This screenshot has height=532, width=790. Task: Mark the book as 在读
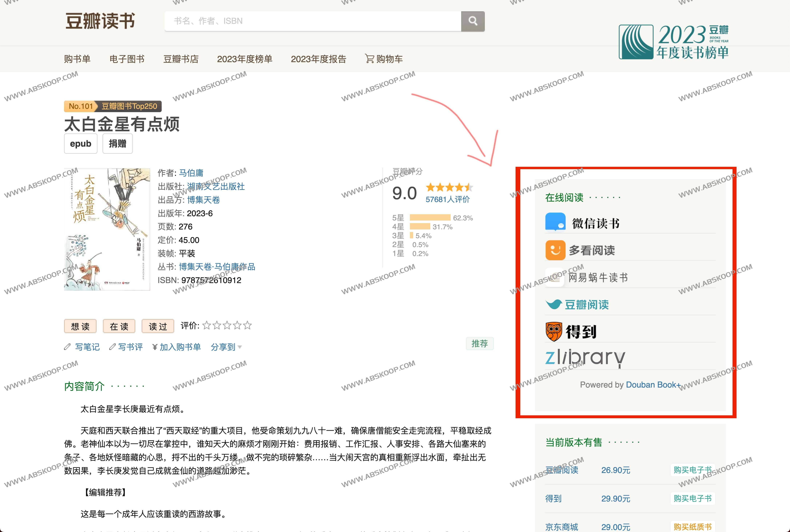[x=119, y=326]
